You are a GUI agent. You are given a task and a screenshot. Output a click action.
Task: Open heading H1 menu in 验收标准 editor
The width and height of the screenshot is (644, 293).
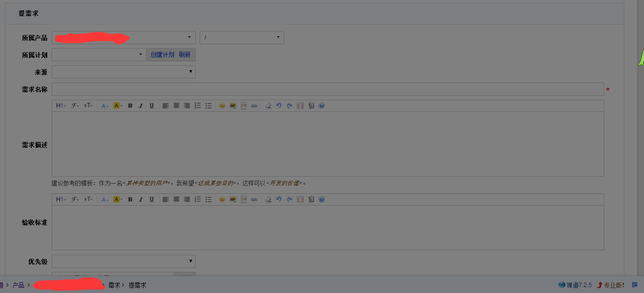(x=60, y=199)
